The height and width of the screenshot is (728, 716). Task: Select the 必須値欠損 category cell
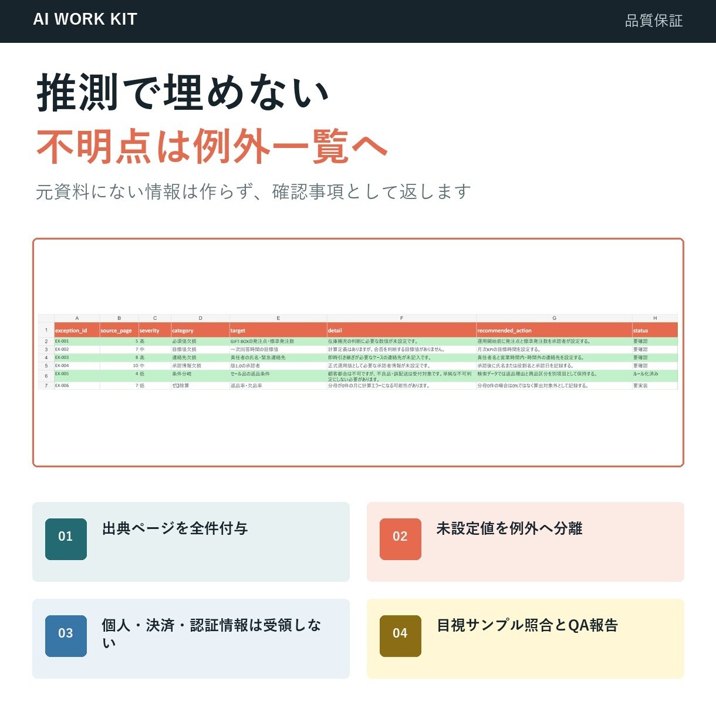[200, 341]
